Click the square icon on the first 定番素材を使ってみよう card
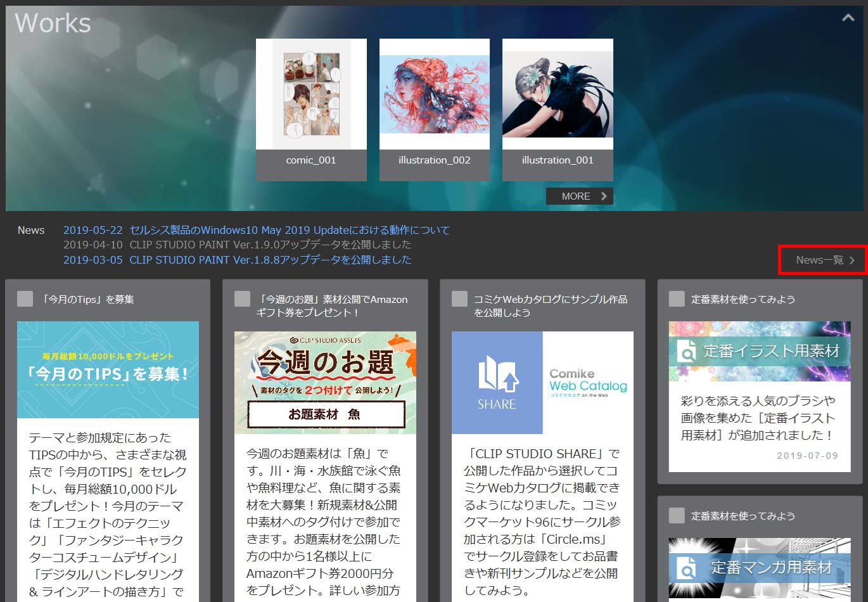This screenshot has width=868, height=602. [x=677, y=299]
